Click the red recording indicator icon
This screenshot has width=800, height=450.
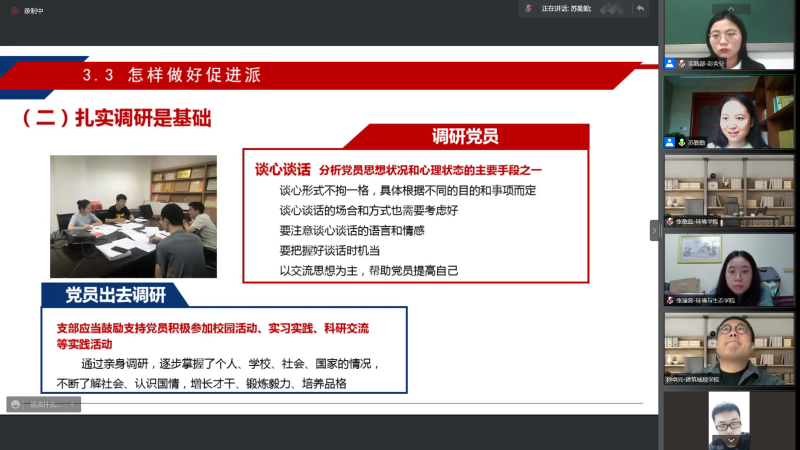(15, 10)
